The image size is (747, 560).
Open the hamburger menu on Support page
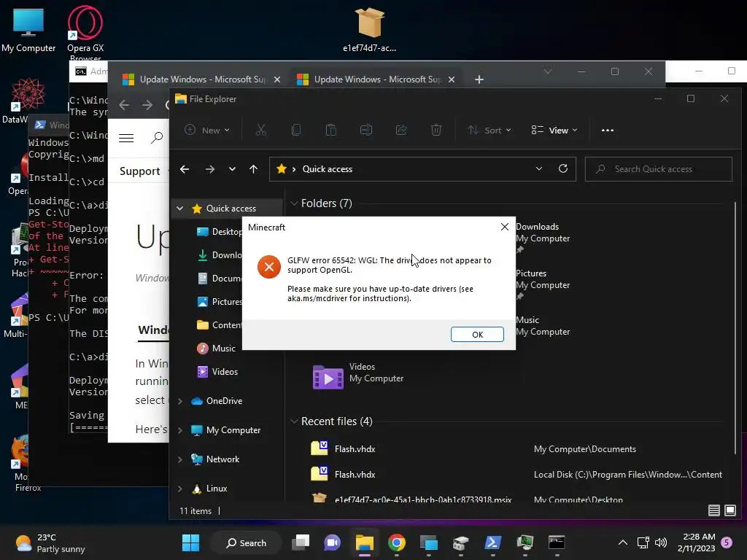coord(126,138)
